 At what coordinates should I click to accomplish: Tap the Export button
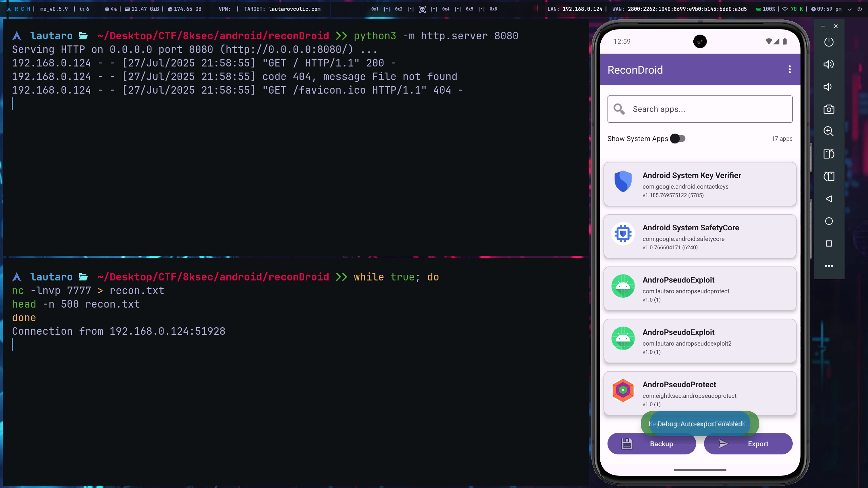pos(748,444)
